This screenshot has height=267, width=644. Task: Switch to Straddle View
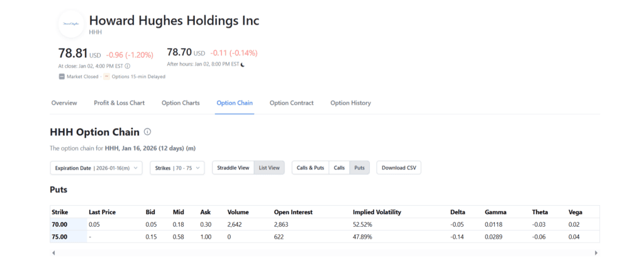point(233,168)
